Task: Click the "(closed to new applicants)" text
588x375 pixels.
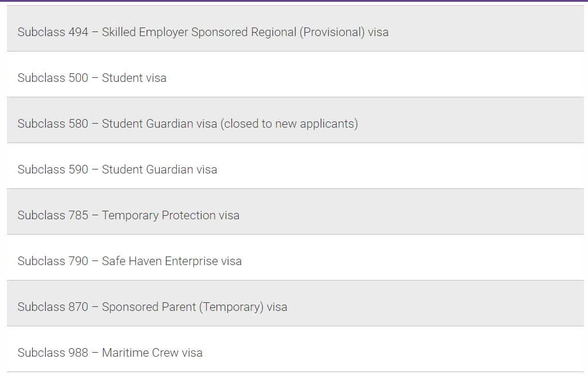Action: tap(289, 124)
